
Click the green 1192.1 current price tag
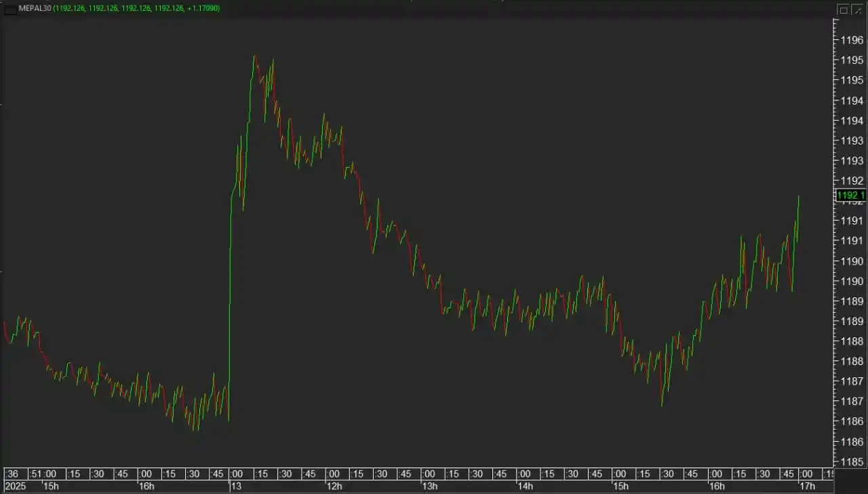click(x=851, y=195)
